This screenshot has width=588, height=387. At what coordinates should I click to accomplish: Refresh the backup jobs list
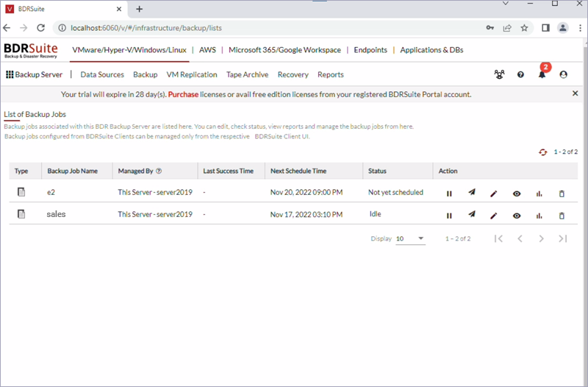click(542, 152)
